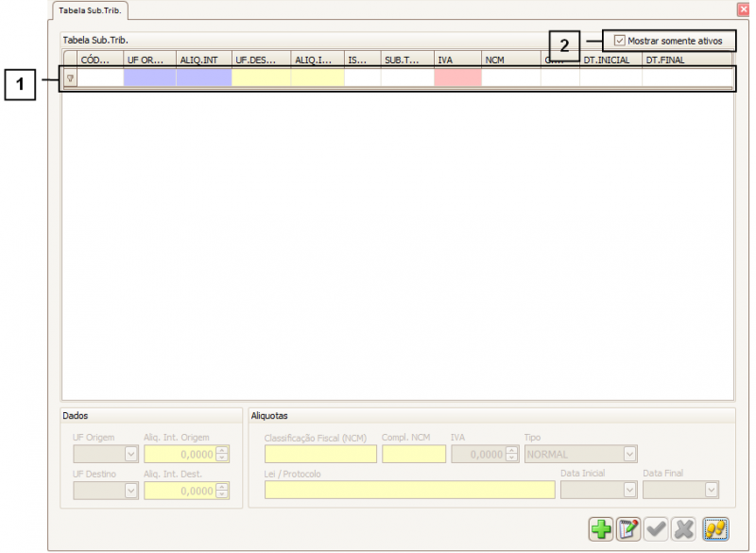Expand the Tipo NORMAL combo box
The image size is (756, 553).
pos(630,455)
